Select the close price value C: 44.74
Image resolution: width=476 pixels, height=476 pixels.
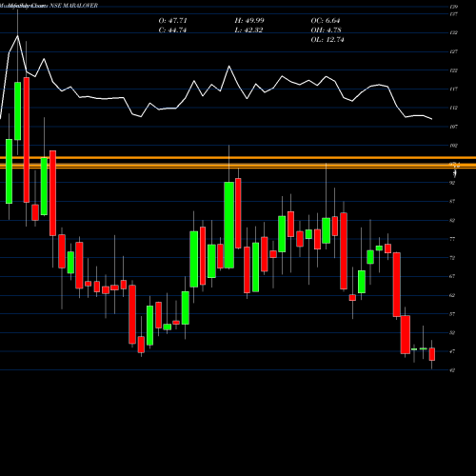pos(172,30)
